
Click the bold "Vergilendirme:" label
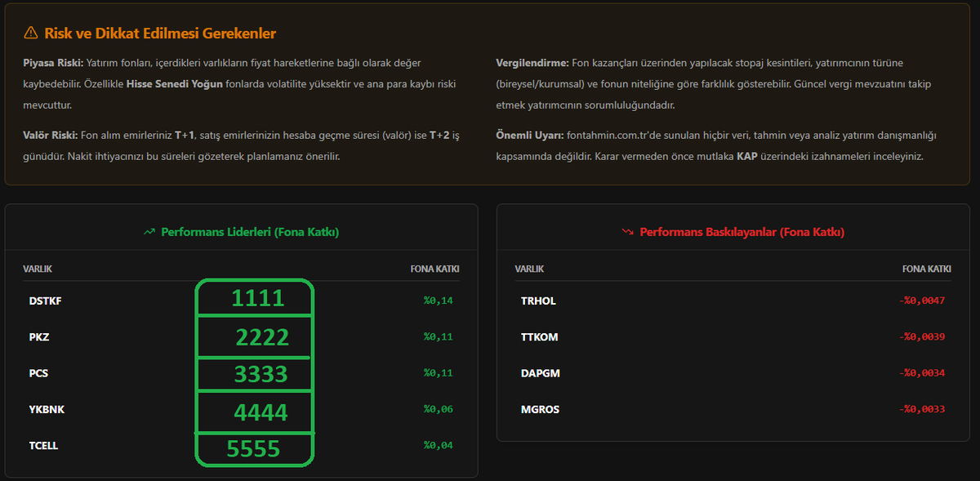coord(532,63)
